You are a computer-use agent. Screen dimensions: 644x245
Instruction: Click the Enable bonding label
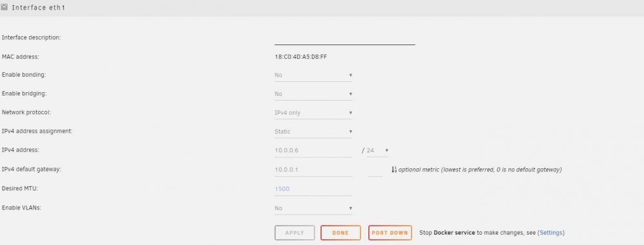[24, 75]
